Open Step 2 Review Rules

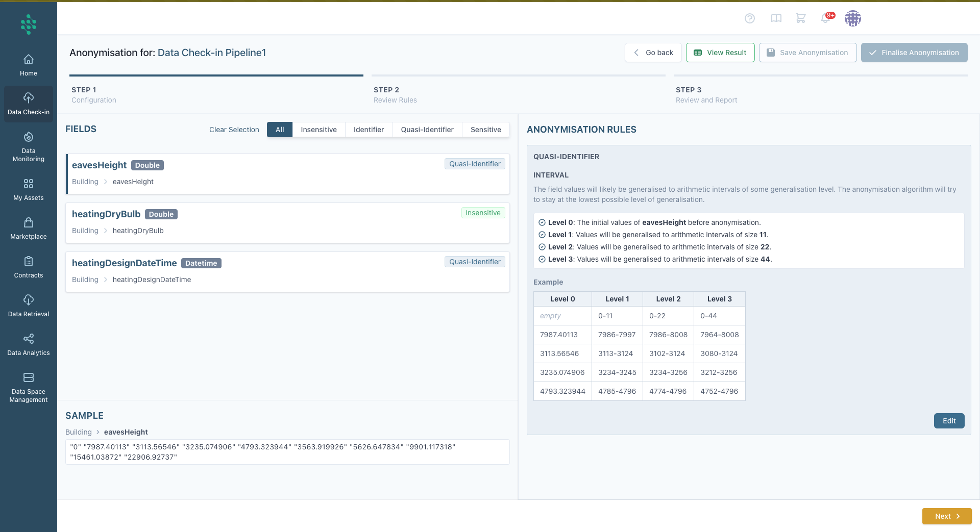(x=395, y=95)
